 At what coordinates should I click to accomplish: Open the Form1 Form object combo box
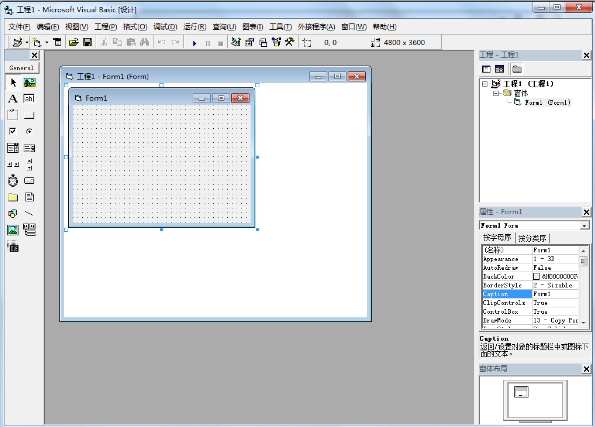click(534, 225)
